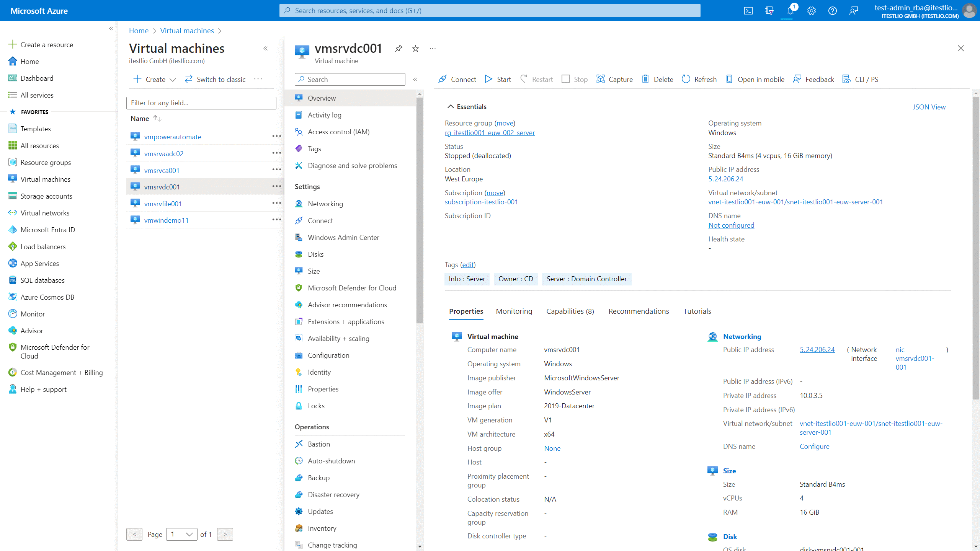
Task: Switch to the Capabilities (8) tab
Action: pyautogui.click(x=570, y=311)
